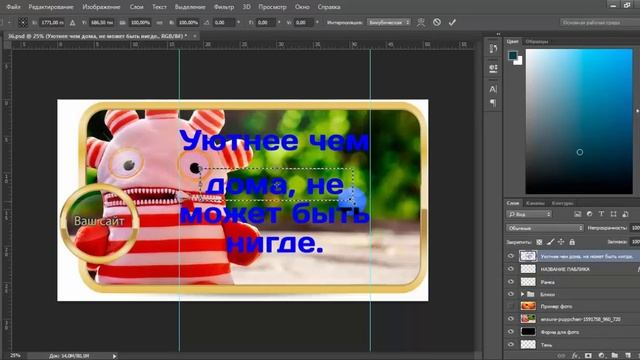Switch to warp mode icon in options bar
The image size is (640, 360).
[x=421, y=22]
